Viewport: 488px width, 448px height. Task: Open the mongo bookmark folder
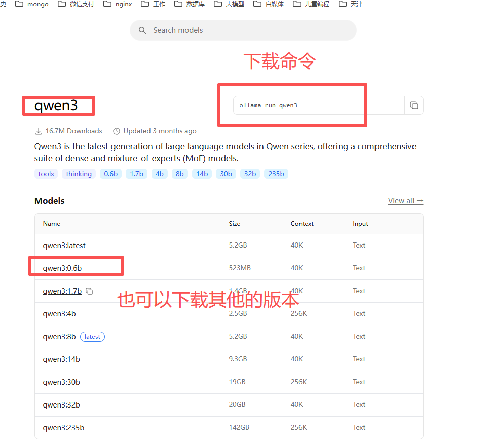tap(32, 4)
